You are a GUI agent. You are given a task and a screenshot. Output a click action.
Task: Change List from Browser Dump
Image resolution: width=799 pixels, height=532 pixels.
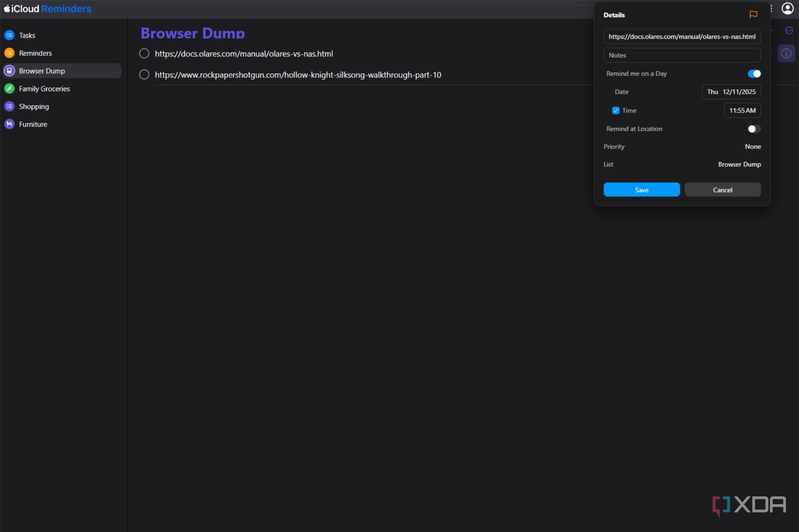(x=739, y=165)
